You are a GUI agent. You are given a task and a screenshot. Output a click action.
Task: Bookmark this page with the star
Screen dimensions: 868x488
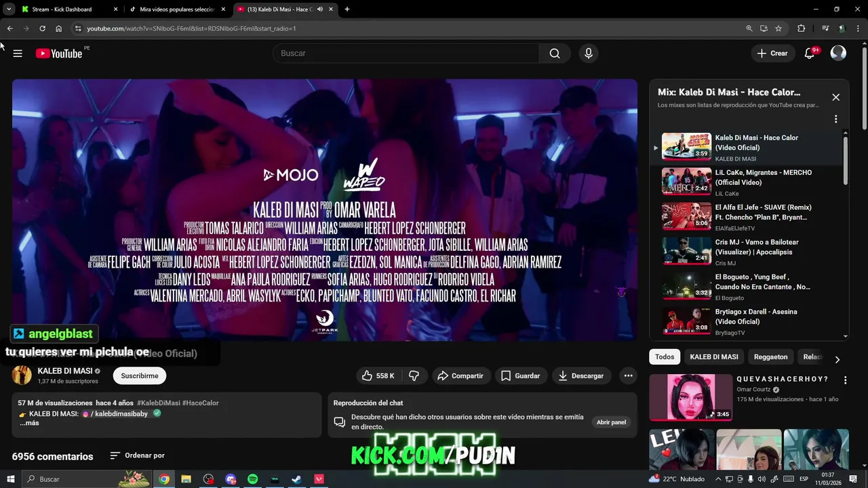tap(778, 28)
